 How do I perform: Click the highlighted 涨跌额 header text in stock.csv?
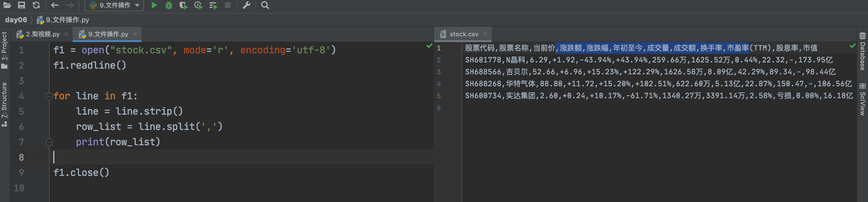(x=571, y=48)
